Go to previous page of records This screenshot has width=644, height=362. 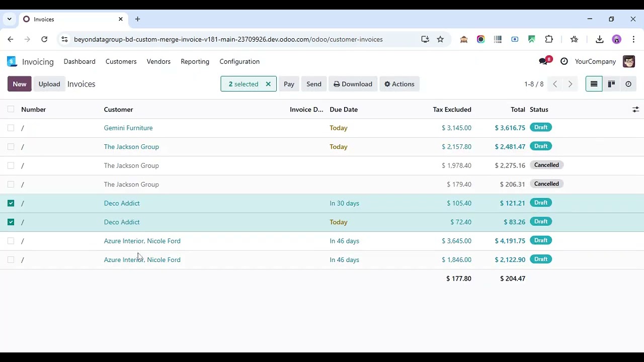(x=555, y=84)
